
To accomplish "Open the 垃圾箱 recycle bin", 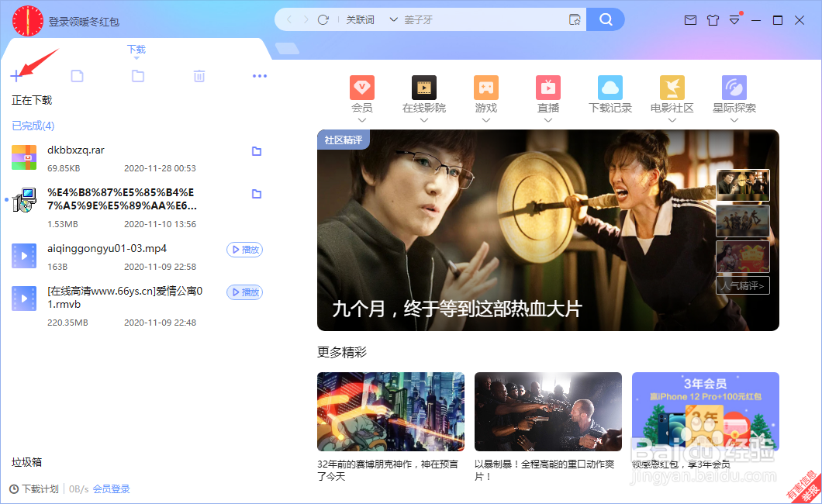I will tap(26, 462).
